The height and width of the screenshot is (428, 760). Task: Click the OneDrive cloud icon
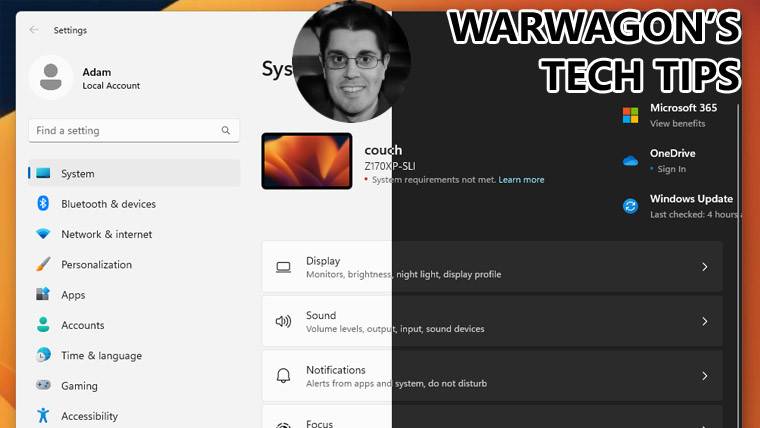(631, 160)
